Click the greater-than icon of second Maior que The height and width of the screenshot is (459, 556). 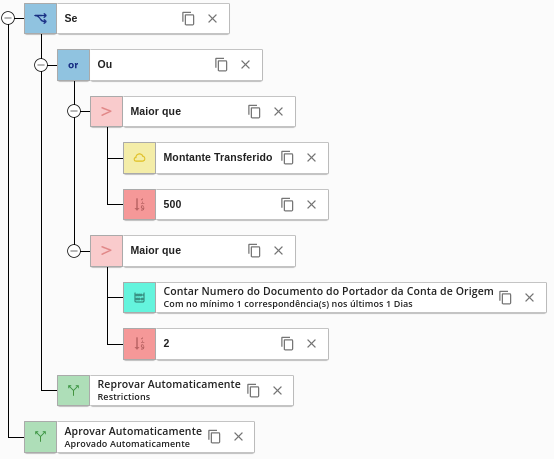pyautogui.click(x=106, y=251)
